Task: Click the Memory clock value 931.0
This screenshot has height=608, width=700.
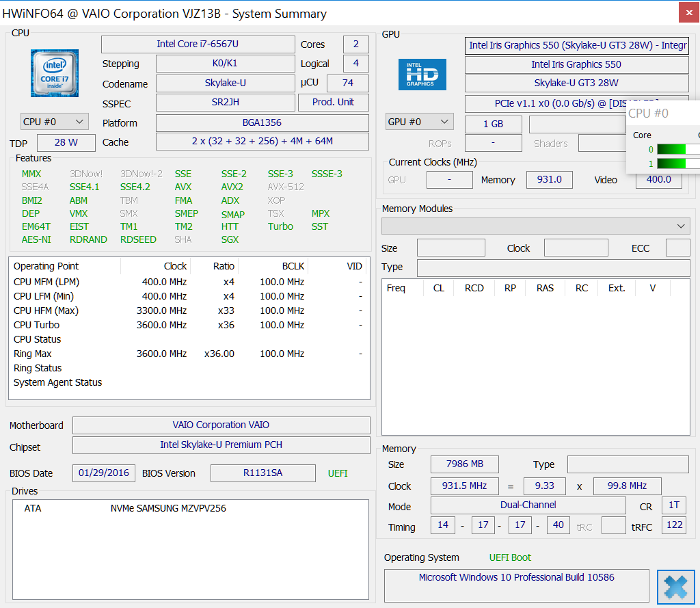Action: coord(549,180)
